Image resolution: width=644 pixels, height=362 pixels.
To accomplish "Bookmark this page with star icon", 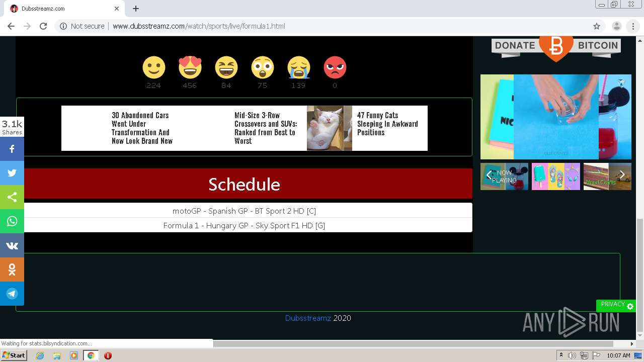I will pyautogui.click(x=597, y=26).
